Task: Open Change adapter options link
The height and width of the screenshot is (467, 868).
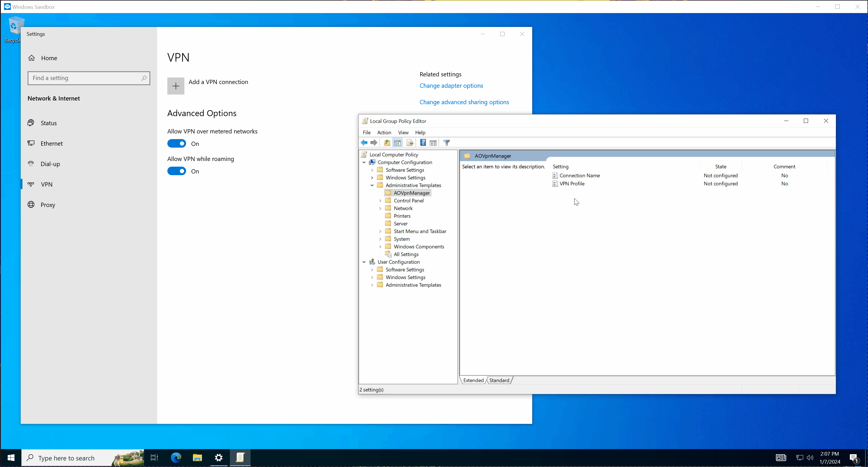Action: (451, 85)
